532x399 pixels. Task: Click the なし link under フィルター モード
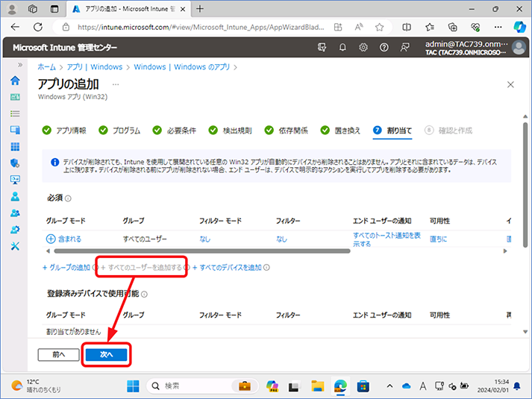[205, 239]
